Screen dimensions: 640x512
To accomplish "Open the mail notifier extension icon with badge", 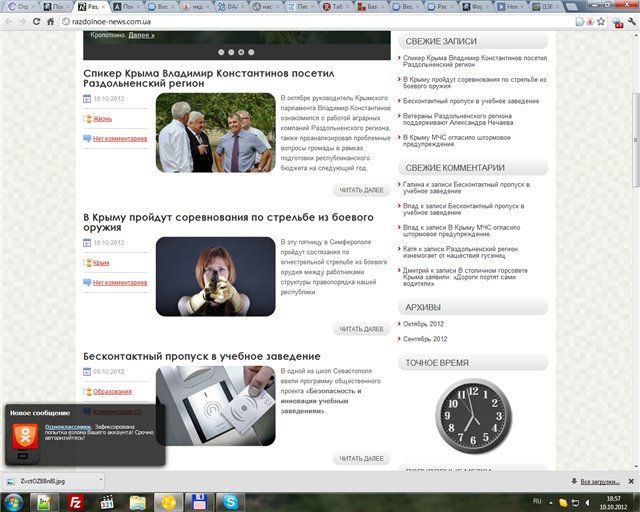I will [x=617, y=22].
